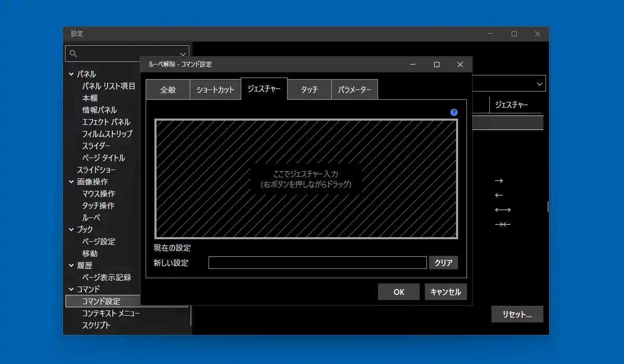Open the settings search box dropdown arrow
The height and width of the screenshot is (364, 624).
(x=183, y=54)
